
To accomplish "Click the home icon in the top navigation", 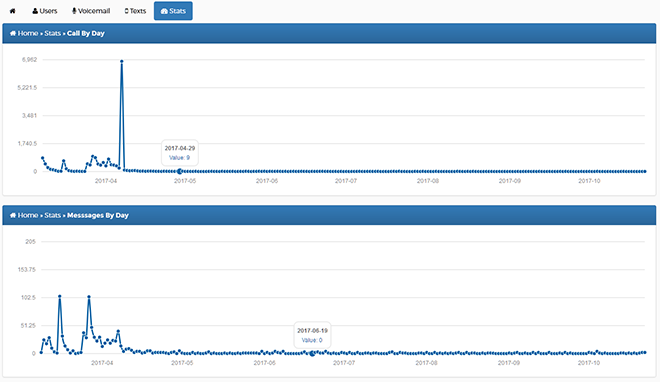I will [13, 11].
